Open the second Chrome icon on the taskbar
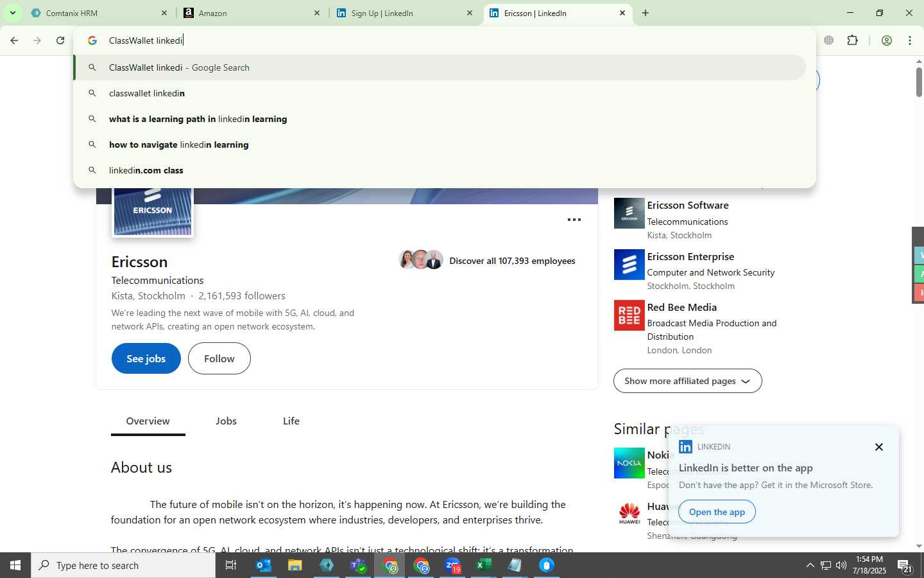The height and width of the screenshot is (578, 924). coord(422,565)
